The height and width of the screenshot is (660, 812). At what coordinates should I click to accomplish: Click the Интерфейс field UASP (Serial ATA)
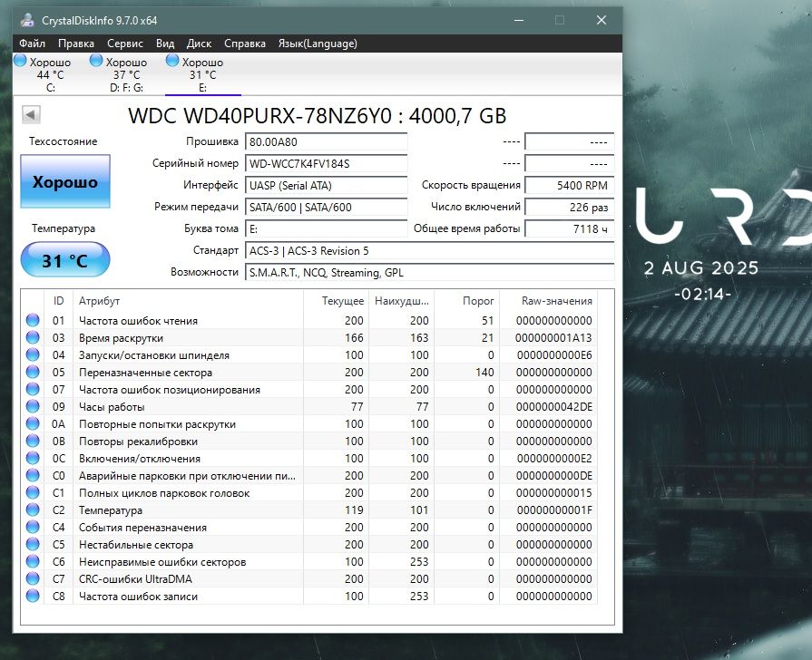[327, 185]
